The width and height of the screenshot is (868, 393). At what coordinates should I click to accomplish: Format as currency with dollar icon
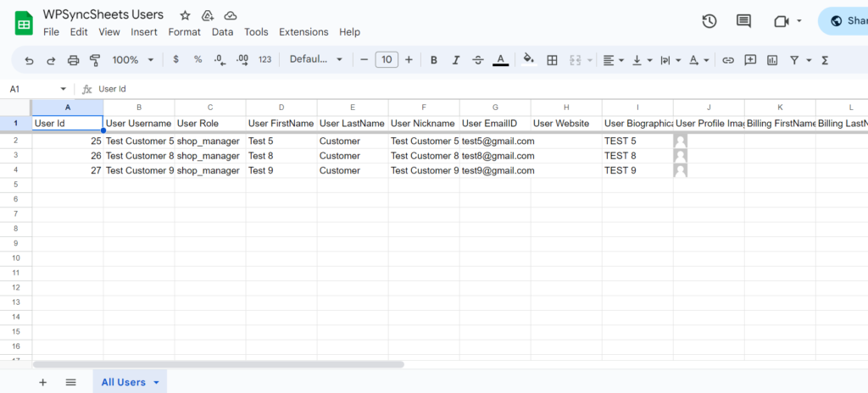pyautogui.click(x=176, y=59)
